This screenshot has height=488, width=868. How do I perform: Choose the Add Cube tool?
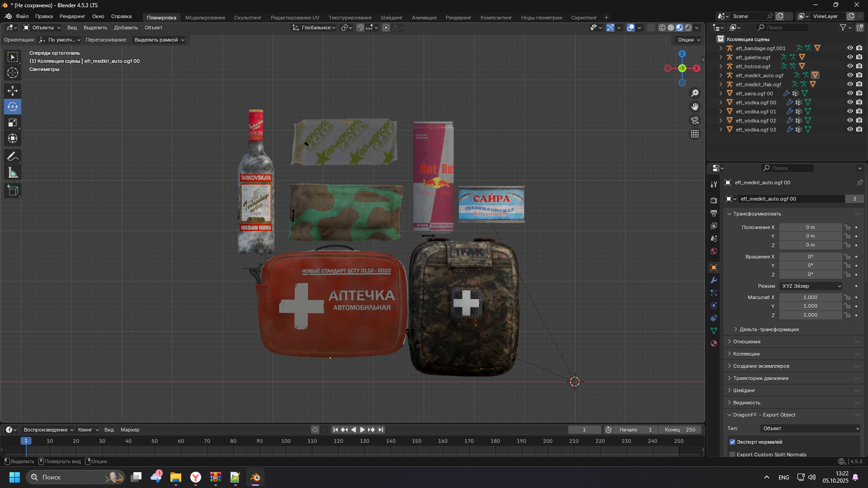point(13,191)
